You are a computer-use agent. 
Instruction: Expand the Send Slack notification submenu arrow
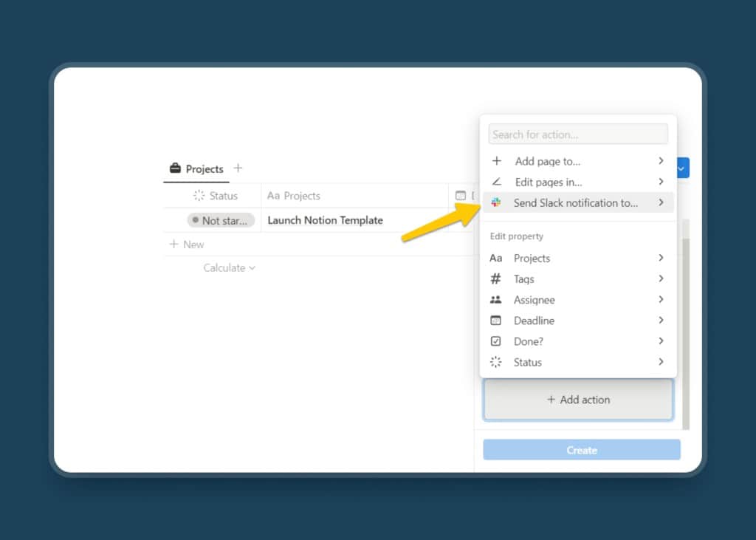coord(661,202)
